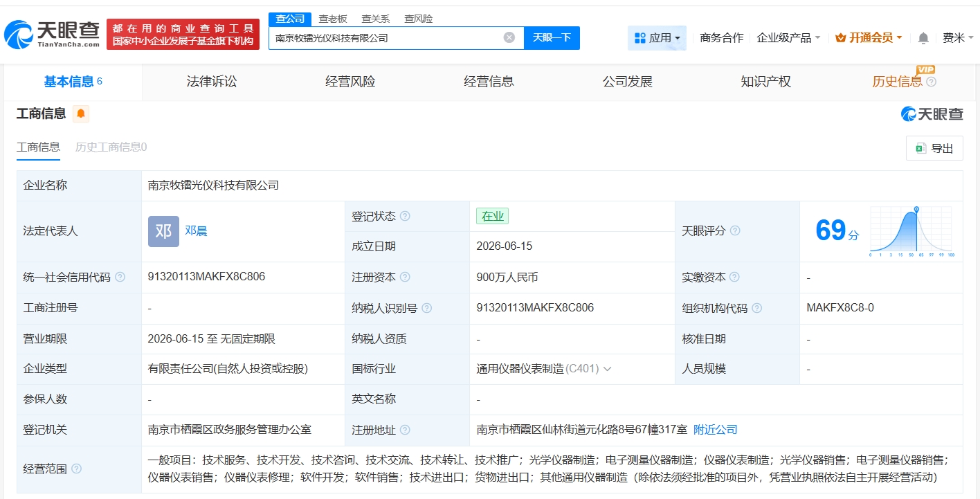Screen dimensions: 980x499
Task: Click help icon beside 组织机构代码
Action: tap(757, 308)
